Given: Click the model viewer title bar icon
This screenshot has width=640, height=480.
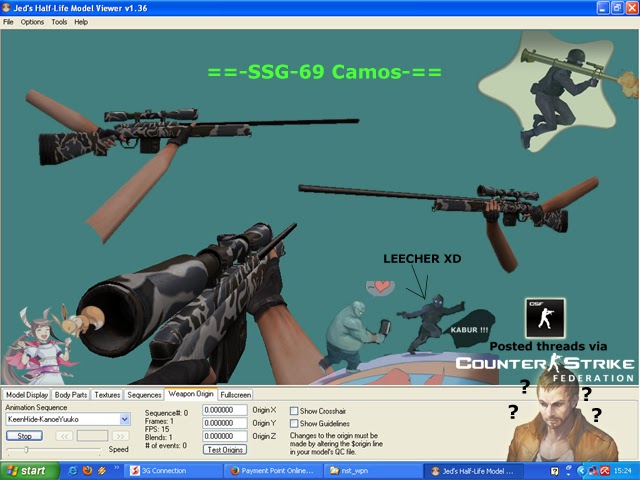Looking at the screenshot, I should [6, 8].
